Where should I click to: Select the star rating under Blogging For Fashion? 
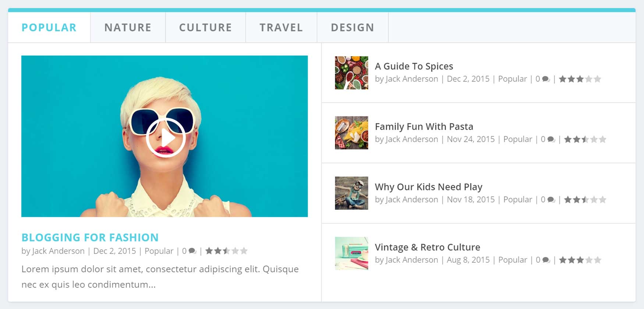click(226, 251)
